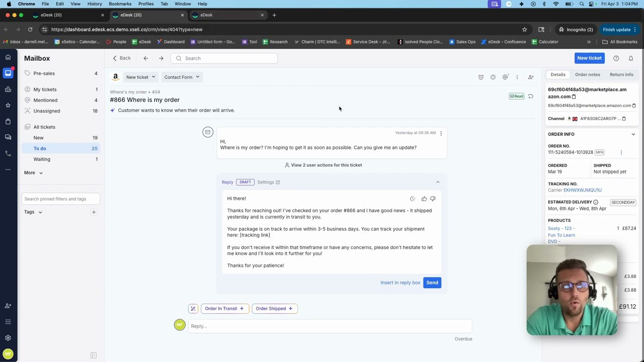Open draft Settings link
Viewport: 644px width, 362px height.
[268, 182]
